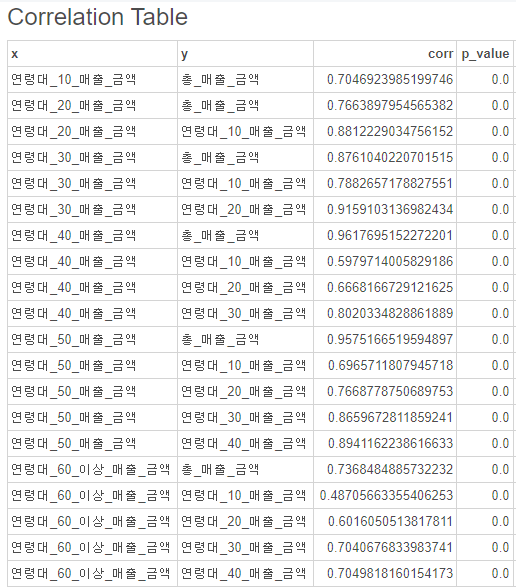Select corr value 0.5979714005829186
The image size is (516, 587).
390,262
